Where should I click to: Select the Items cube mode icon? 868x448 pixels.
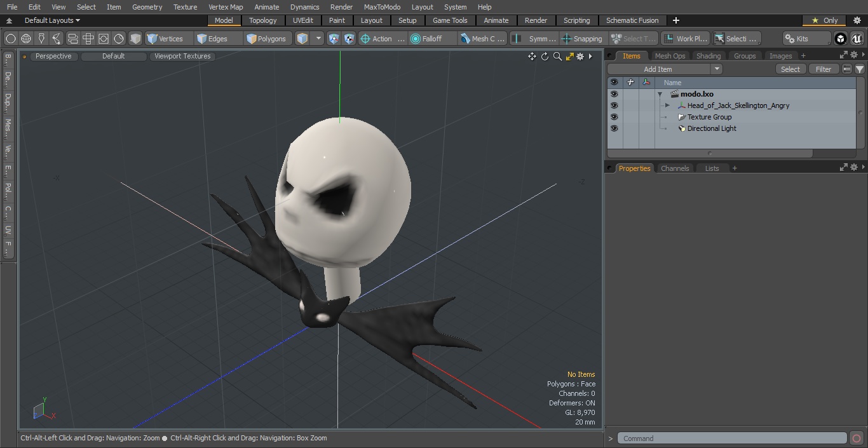pos(302,39)
